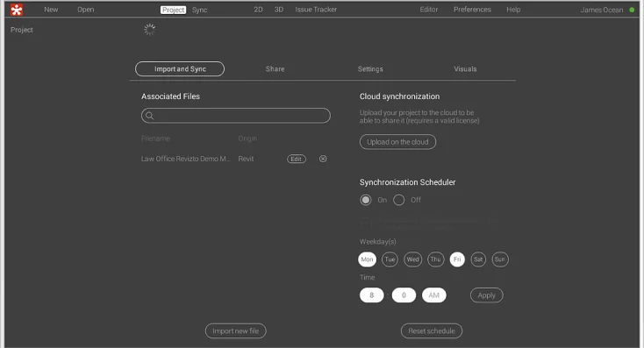Click the Upload on the cloud button
The height and width of the screenshot is (348, 644).
click(397, 142)
